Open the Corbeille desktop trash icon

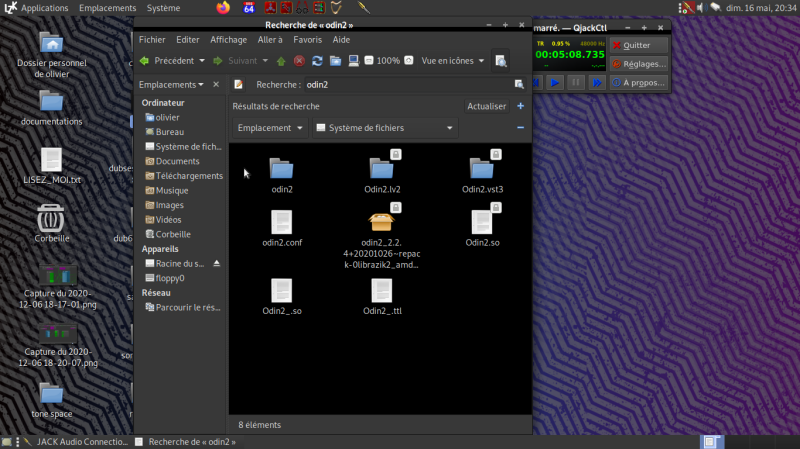pyautogui.click(x=51, y=223)
